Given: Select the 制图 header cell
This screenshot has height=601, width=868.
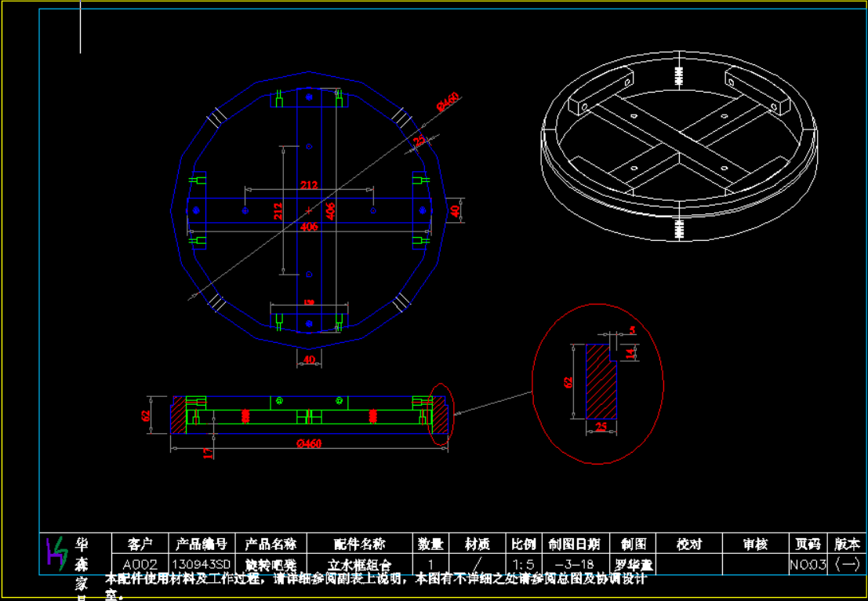Looking at the screenshot, I should pos(634,544).
